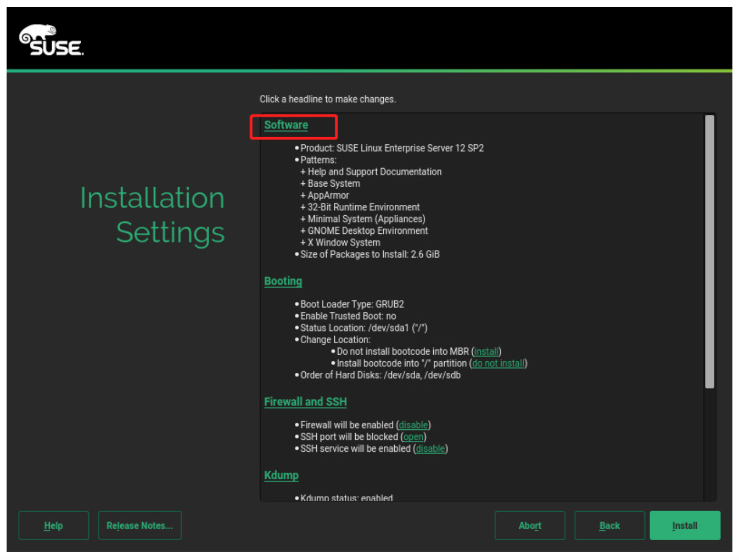
Task: Click the Boot Loader Type GRUB2 line
Action: pyautogui.click(x=352, y=304)
